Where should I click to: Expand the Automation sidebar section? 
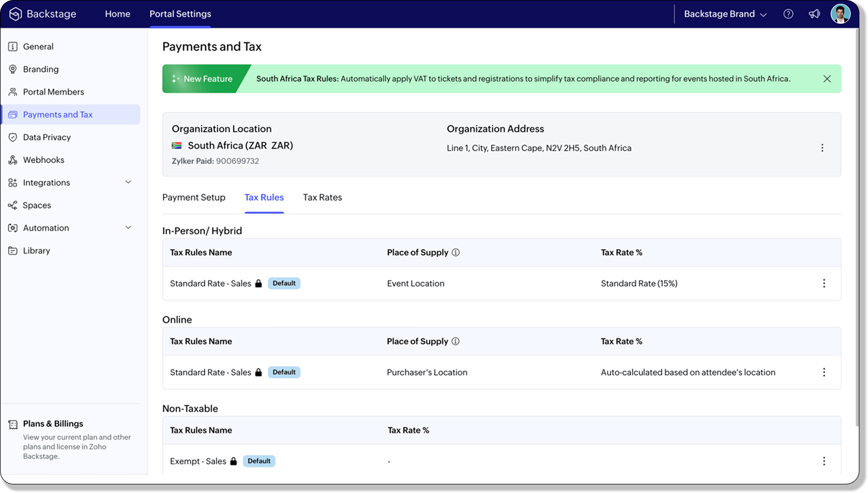tap(128, 228)
